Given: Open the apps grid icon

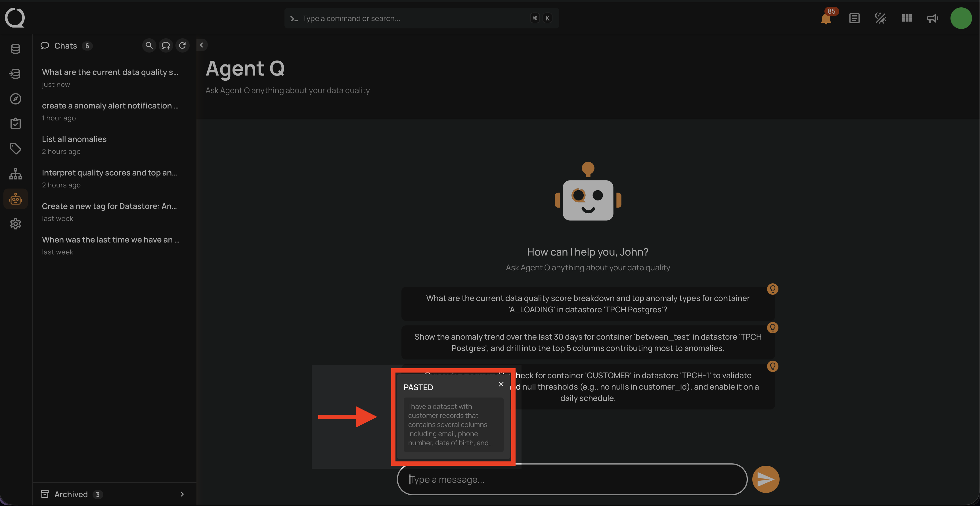Looking at the screenshot, I should coord(906,18).
